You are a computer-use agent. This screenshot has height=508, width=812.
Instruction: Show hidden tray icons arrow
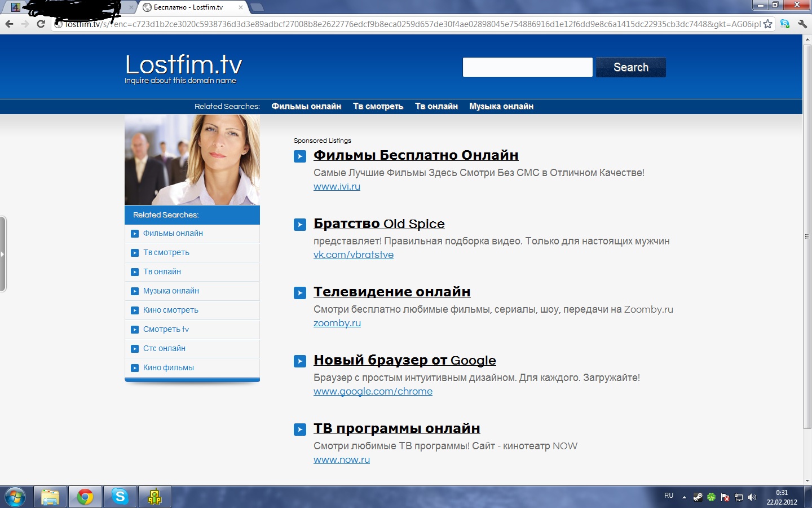(x=684, y=497)
